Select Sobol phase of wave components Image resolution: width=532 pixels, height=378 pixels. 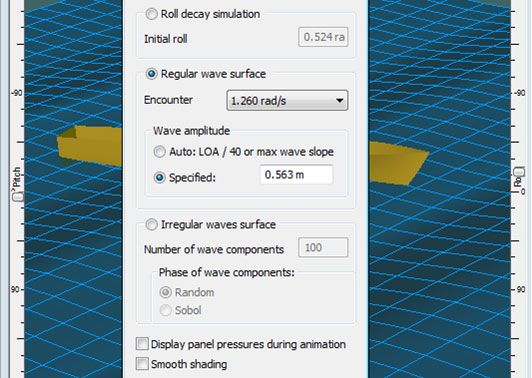pyautogui.click(x=166, y=310)
